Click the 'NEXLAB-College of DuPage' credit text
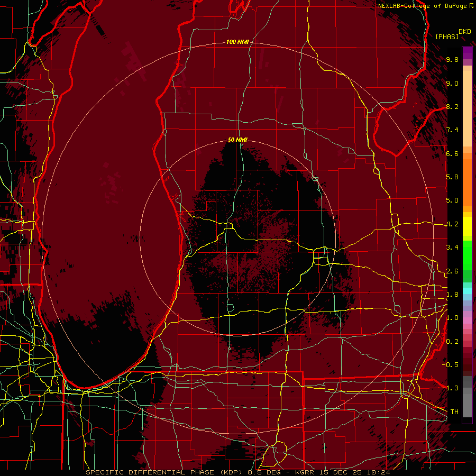This screenshot has height=476, width=476. coord(422,6)
